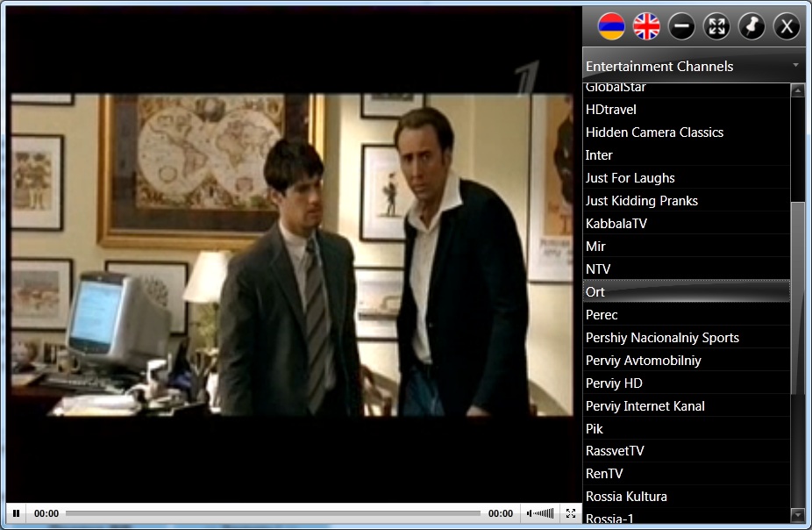The width and height of the screenshot is (812, 530).
Task: Click the channel list scrollbar thumb
Action: tap(797, 297)
